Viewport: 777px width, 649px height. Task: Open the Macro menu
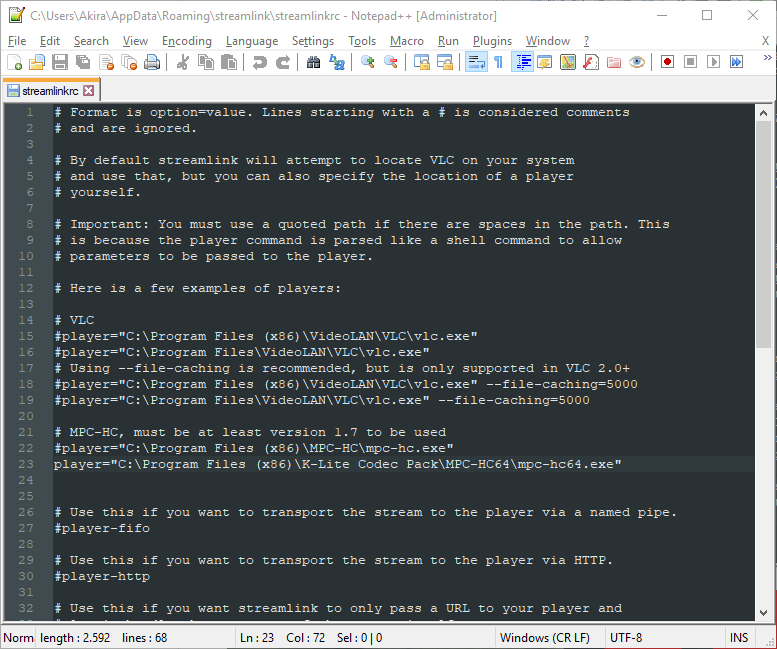pos(406,41)
